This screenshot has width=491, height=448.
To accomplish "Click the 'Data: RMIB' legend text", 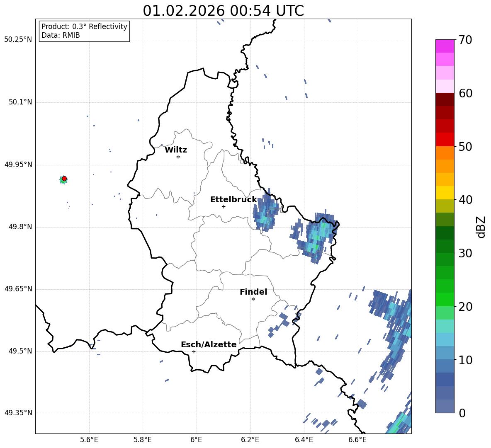I will pos(61,35).
